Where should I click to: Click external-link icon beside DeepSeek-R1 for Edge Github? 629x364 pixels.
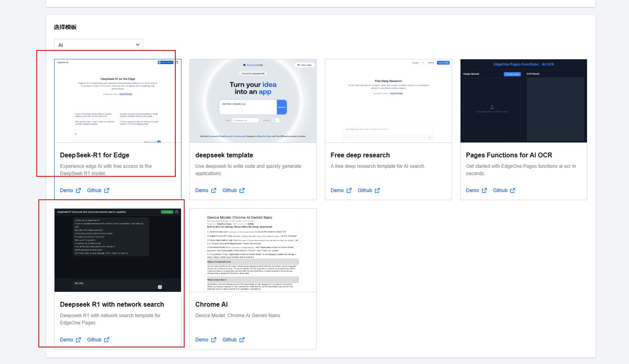coord(107,190)
